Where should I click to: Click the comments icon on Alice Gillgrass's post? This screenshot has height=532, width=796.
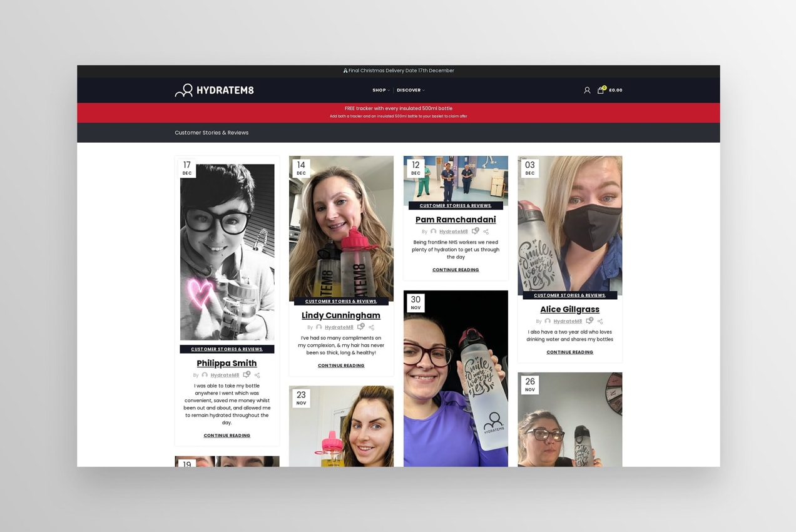coord(589,320)
